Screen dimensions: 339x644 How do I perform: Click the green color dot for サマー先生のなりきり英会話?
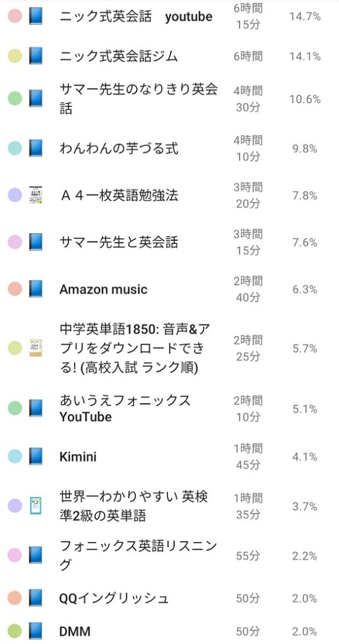[15, 99]
